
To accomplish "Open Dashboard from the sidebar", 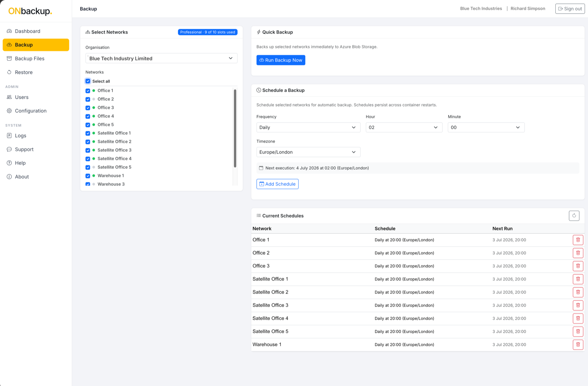I will tap(36, 31).
